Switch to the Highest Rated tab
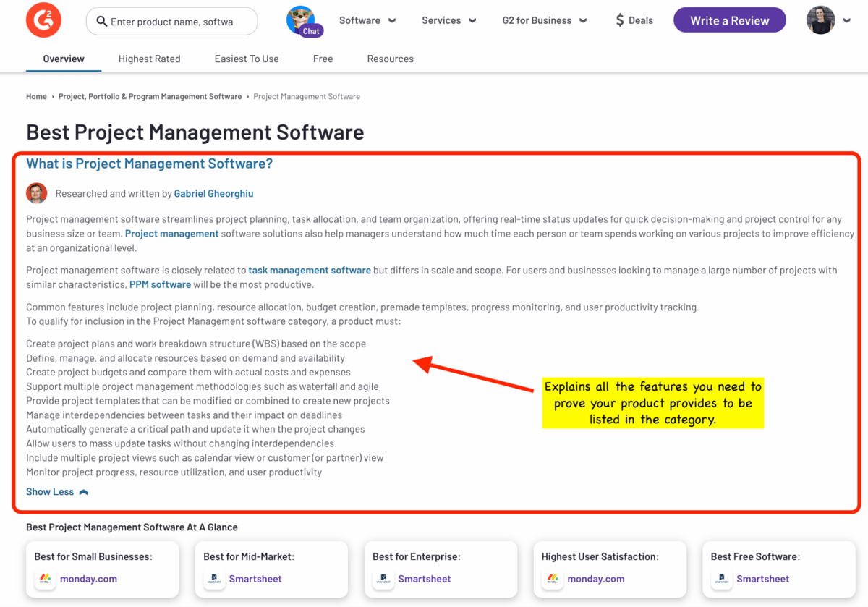 click(x=150, y=59)
